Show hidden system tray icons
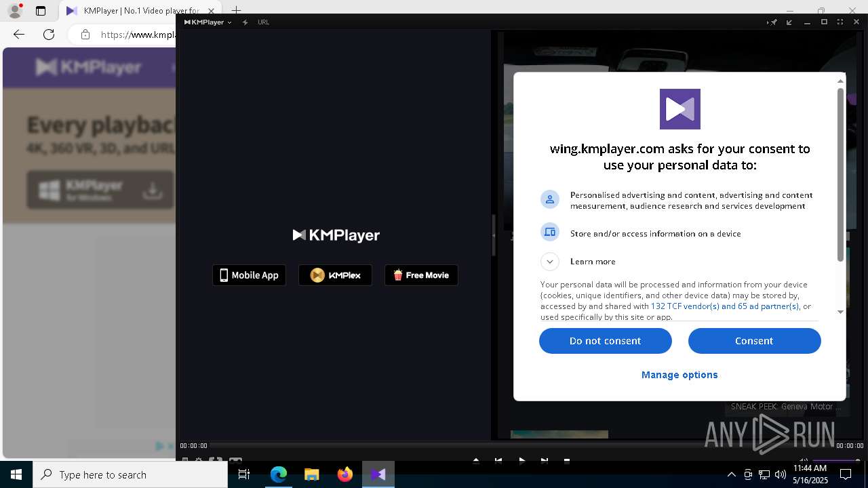868x488 pixels. 731,474
